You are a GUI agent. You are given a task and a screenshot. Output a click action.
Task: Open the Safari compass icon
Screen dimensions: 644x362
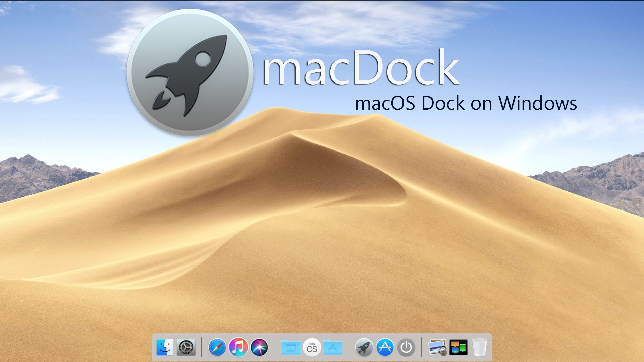point(217,347)
